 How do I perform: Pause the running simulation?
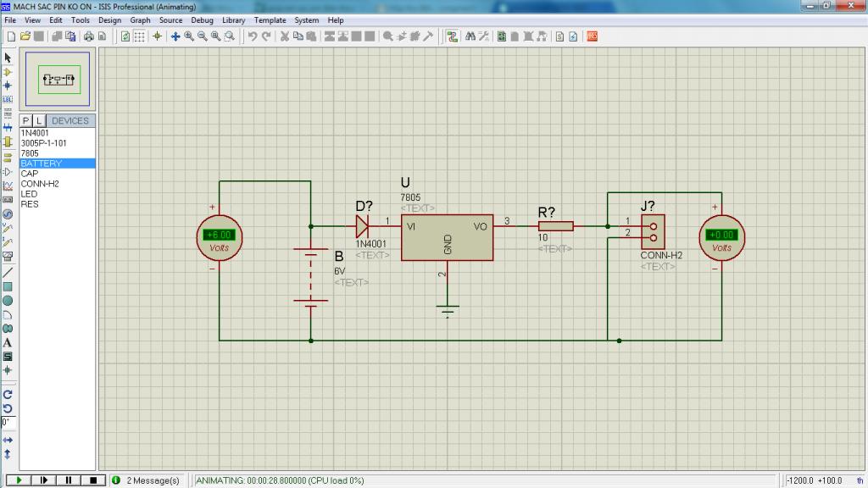(x=68, y=480)
